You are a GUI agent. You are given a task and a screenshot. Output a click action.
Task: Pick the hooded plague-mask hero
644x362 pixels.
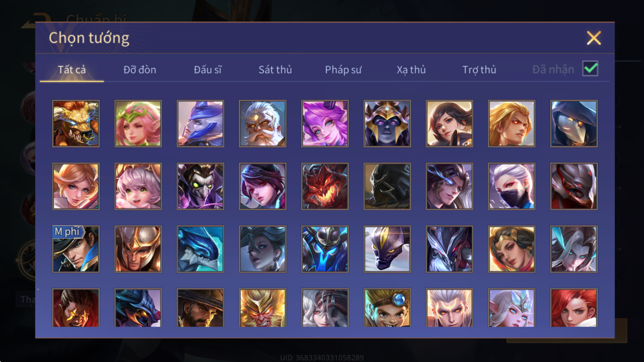point(574,123)
